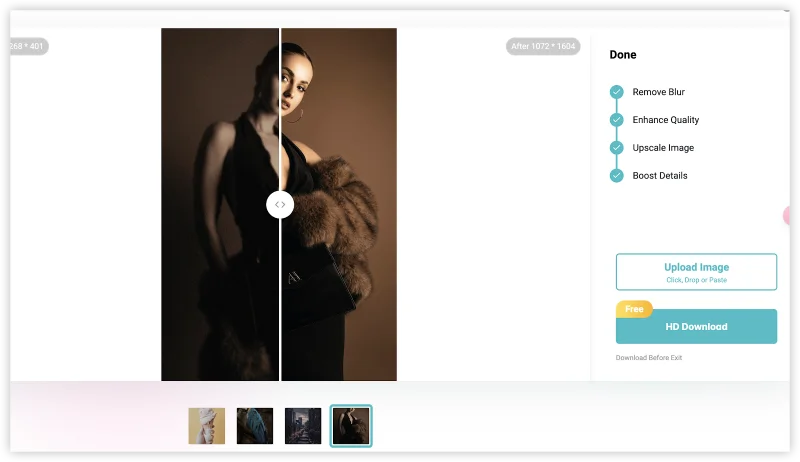The width and height of the screenshot is (800, 462).
Task: Click the 'Enhance Quality' step text
Action: pyautogui.click(x=666, y=120)
